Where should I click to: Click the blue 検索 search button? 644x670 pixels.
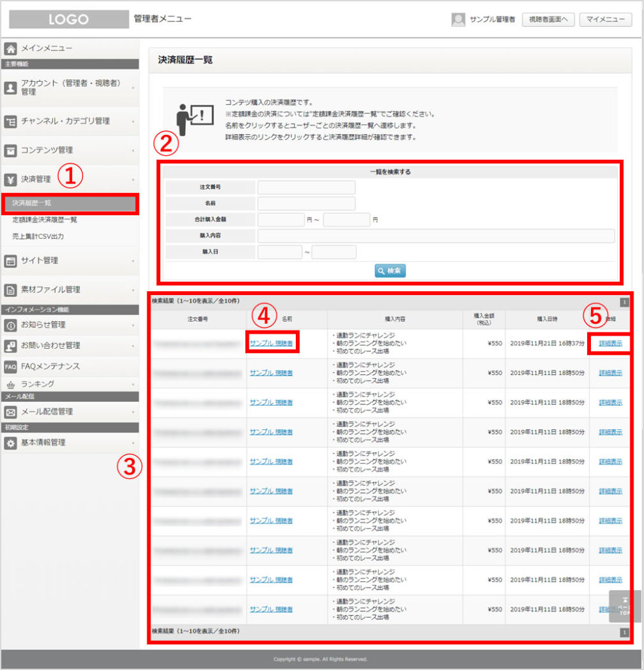(389, 270)
